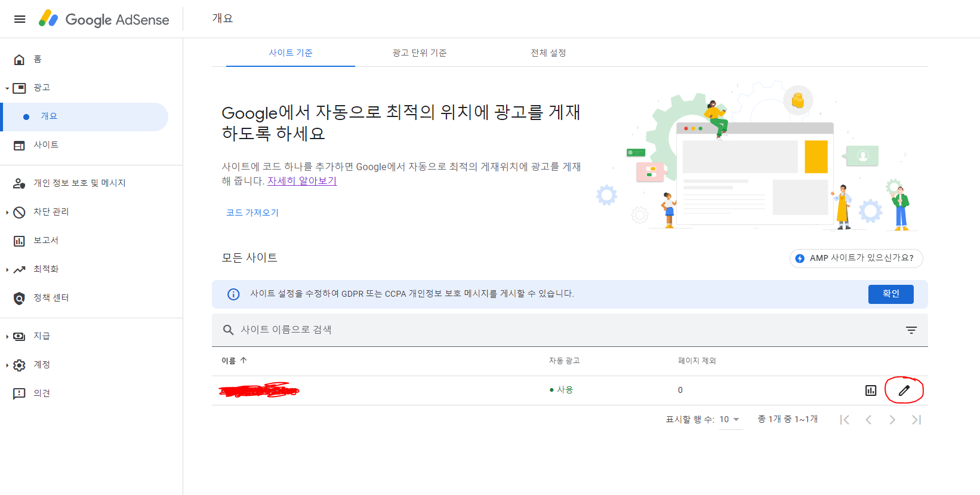Click the AMP 사이트가 있으신가요? button

[x=856, y=258]
